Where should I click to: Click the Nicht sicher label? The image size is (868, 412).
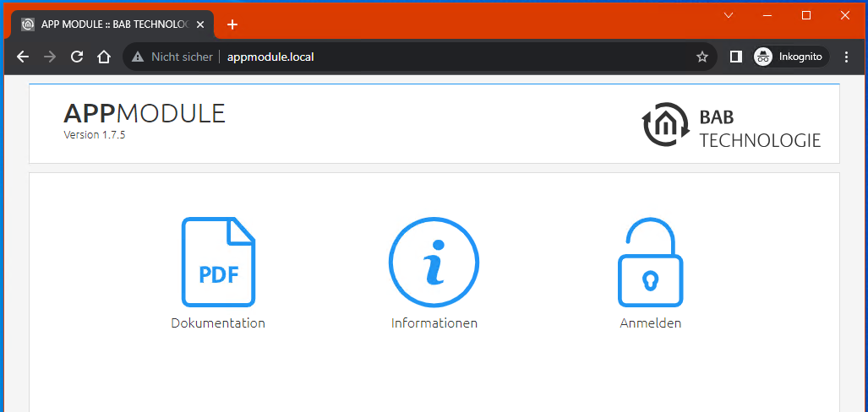tap(182, 57)
